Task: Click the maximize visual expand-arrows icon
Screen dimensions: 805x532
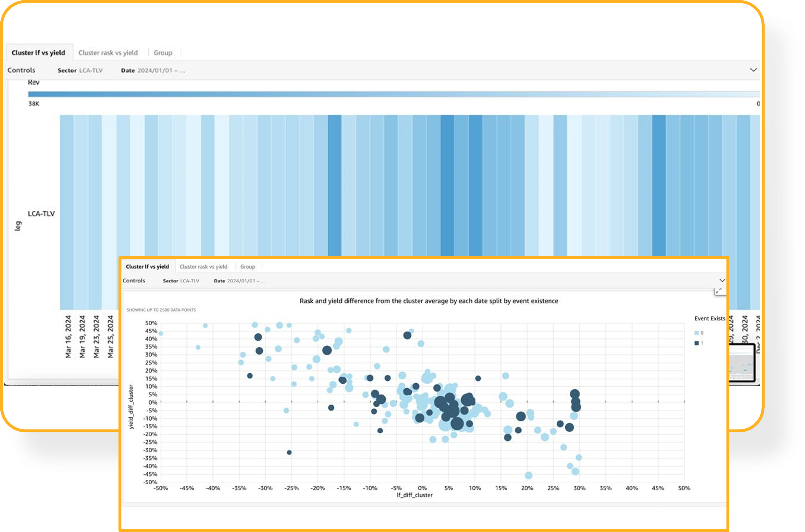Action: click(719, 291)
